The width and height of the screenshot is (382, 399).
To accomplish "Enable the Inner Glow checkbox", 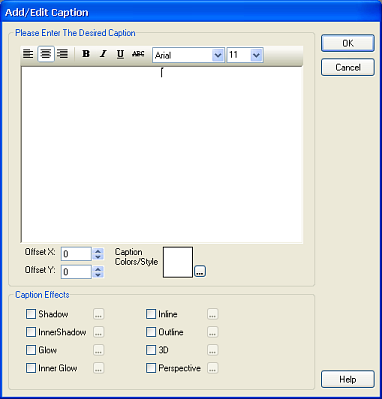I will point(31,368).
